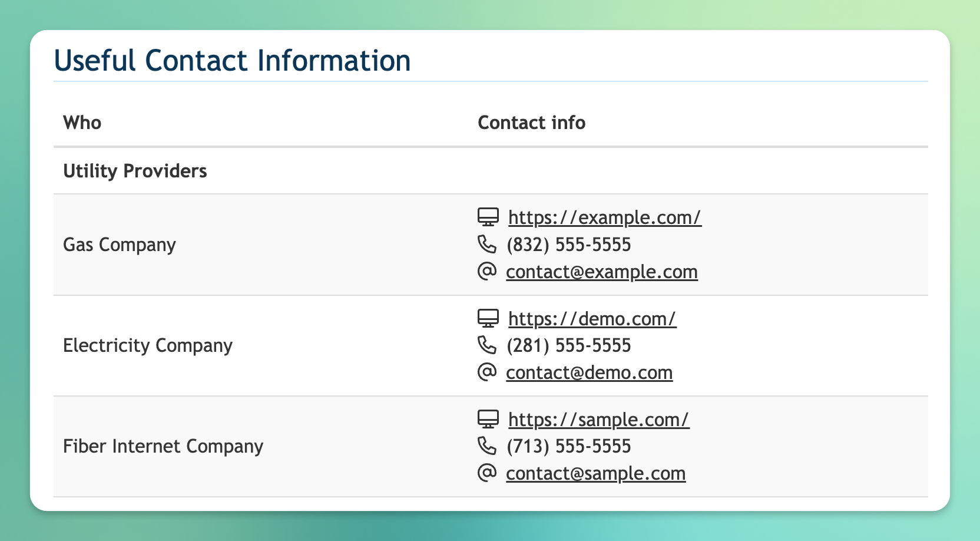Email contact@demo.com
This screenshot has width=980, height=541.
589,372
